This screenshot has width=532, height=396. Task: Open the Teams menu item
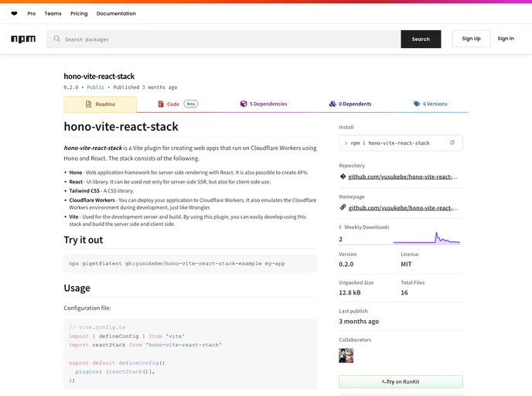click(x=53, y=14)
